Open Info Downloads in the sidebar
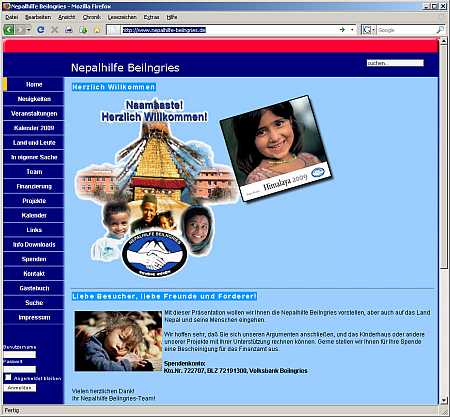The width and height of the screenshot is (450, 417). [34, 245]
